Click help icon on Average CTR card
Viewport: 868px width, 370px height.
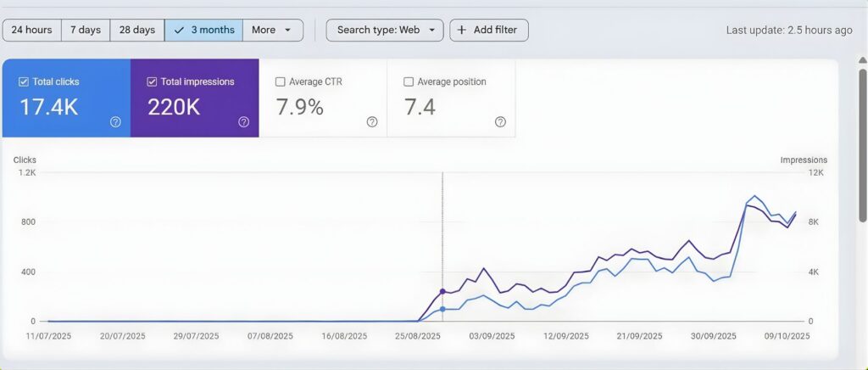point(371,122)
